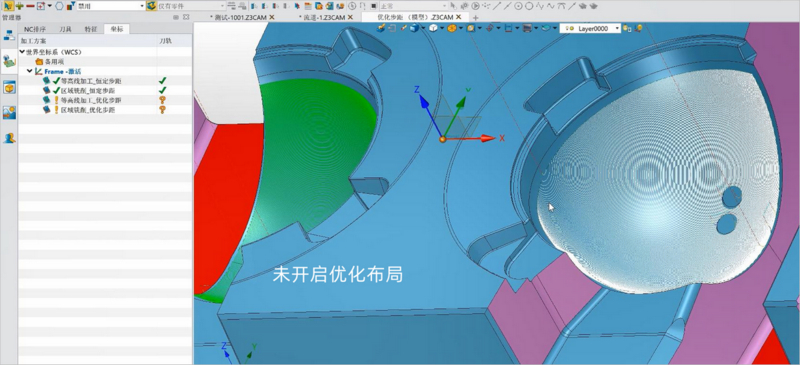This screenshot has width=800, height=365.
Task: Click the 管理器 panel float/close button
Action: pos(186,17)
